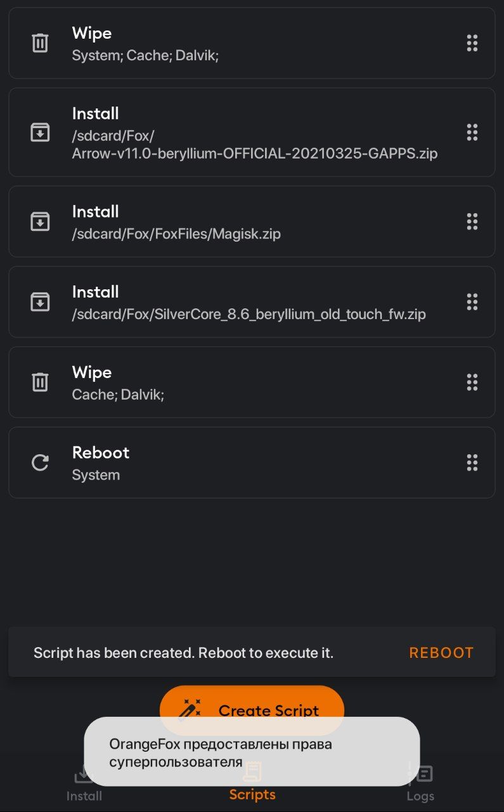Grab drag handle of first Wipe step
The image size is (504, 812).
(x=472, y=43)
